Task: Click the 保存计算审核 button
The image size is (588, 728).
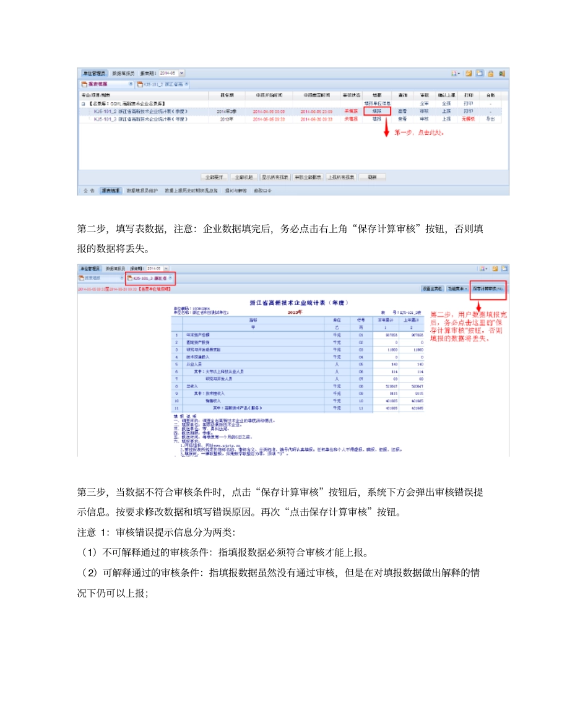Action: coord(488,288)
